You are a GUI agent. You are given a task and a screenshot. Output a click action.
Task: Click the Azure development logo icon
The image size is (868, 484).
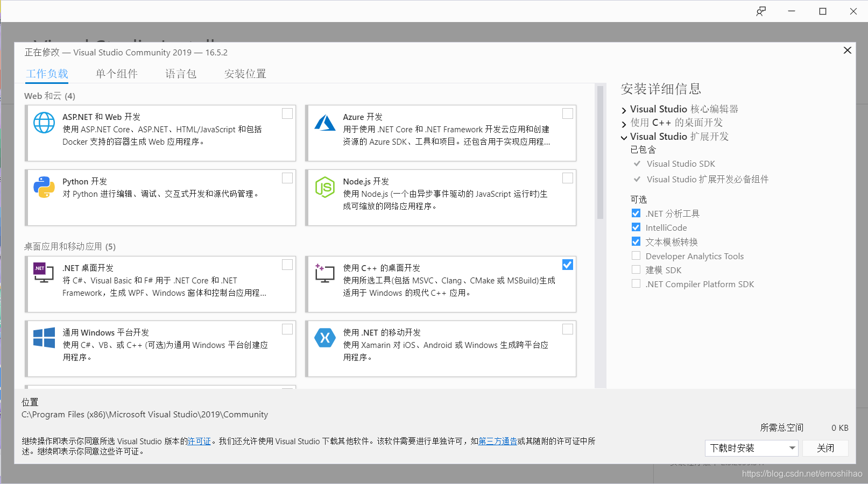325,123
